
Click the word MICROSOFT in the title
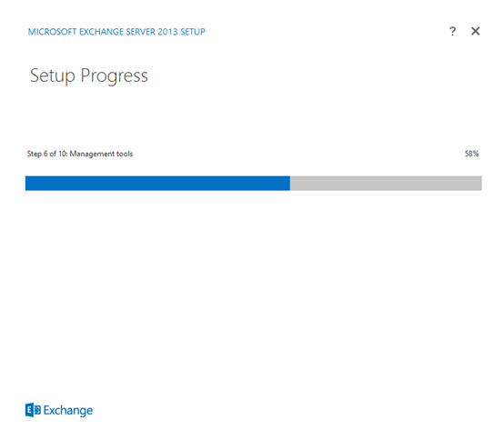(x=52, y=32)
